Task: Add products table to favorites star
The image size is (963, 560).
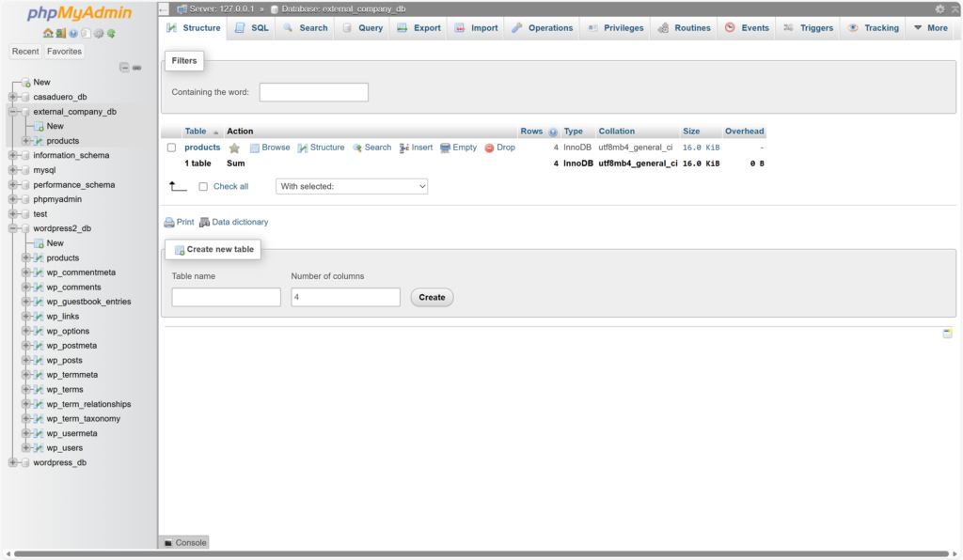Action: (x=234, y=148)
